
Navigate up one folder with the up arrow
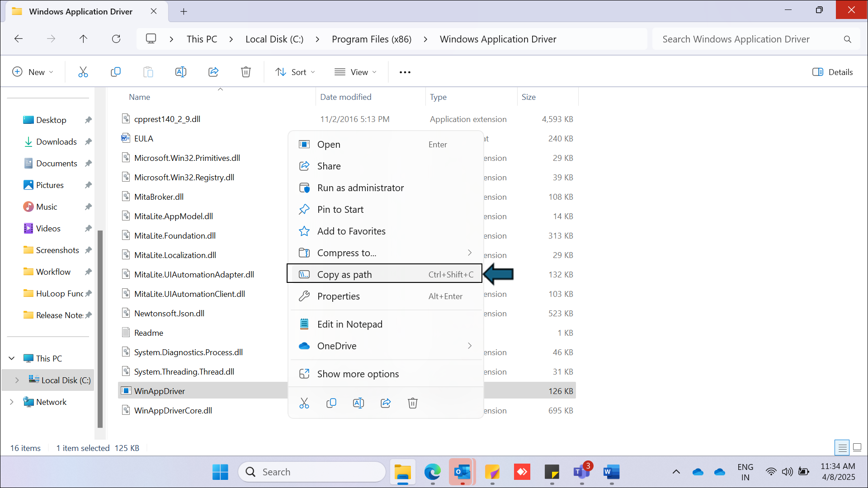pyautogui.click(x=83, y=39)
